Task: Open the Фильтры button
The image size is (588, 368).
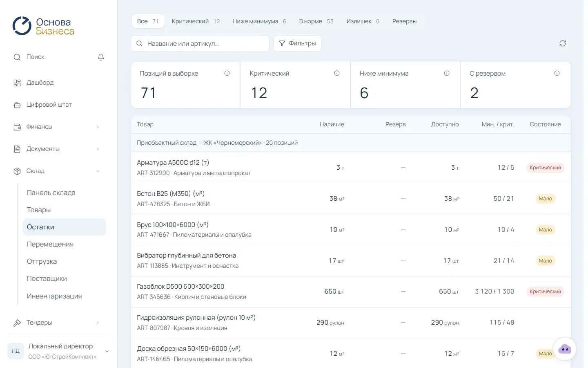Action: (x=297, y=43)
